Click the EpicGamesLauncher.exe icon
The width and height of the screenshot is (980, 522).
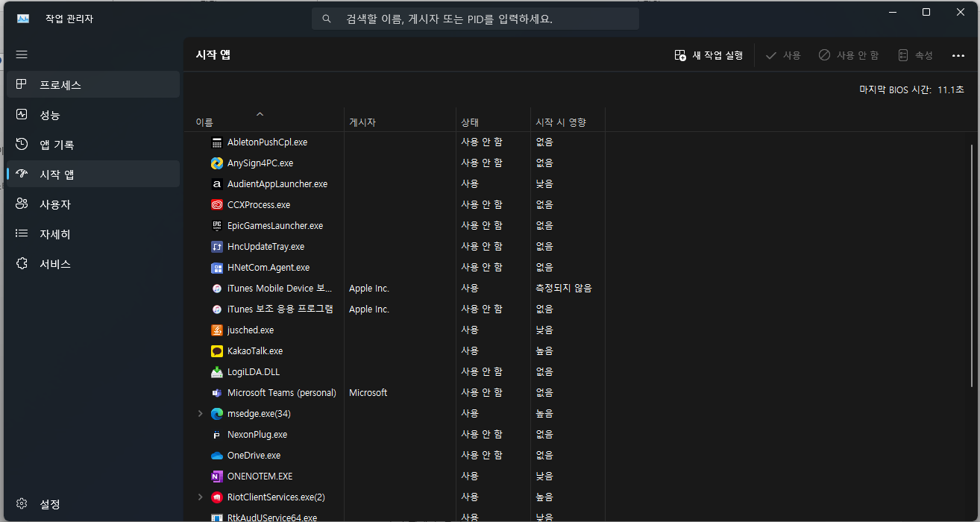[x=217, y=225]
